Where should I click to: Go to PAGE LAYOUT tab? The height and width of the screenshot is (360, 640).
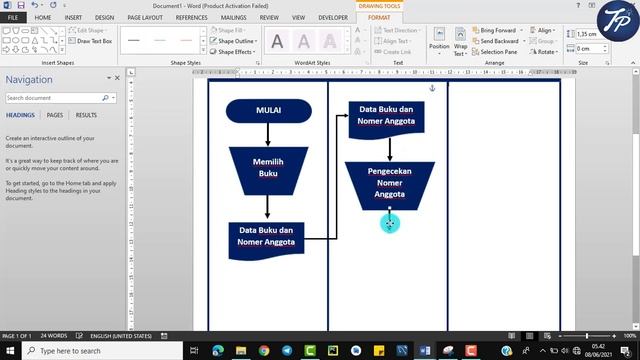145,18
